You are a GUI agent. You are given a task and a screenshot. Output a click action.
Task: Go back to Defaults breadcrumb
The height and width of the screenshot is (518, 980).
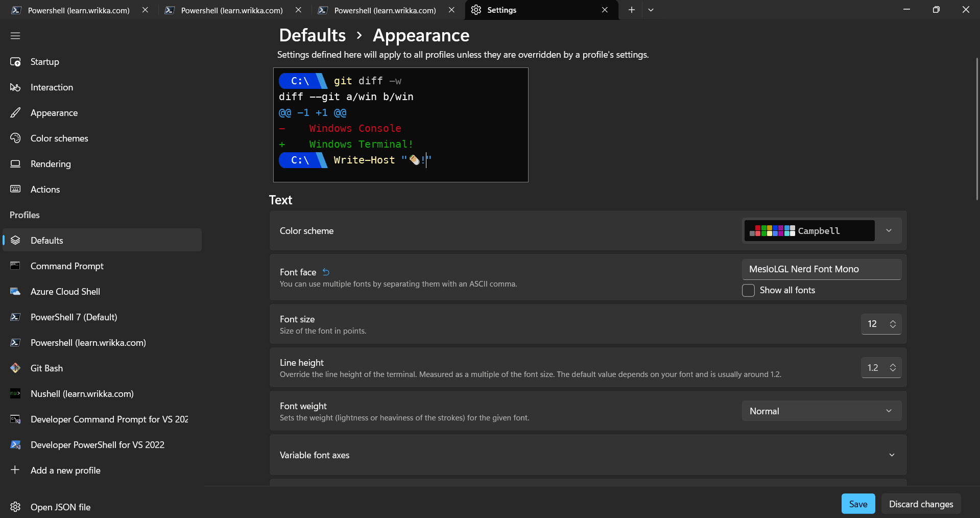click(313, 35)
